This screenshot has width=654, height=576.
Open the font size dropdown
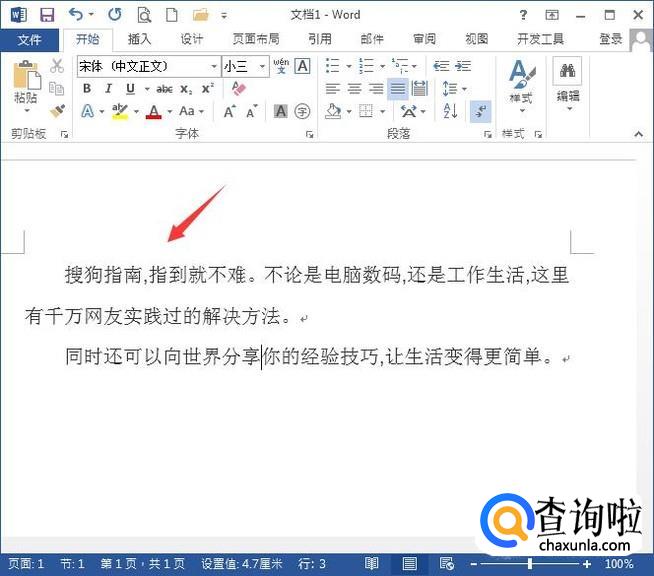(262, 66)
